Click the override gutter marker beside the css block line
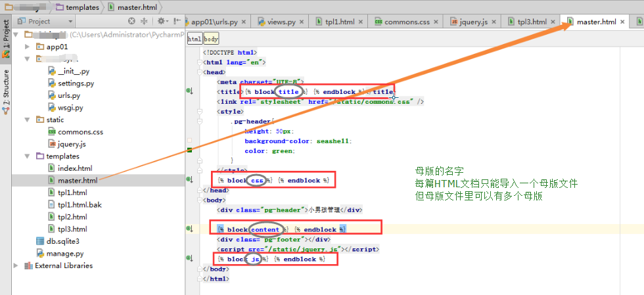Image resolution: width=644 pixels, height=295 pixels. 189,179
